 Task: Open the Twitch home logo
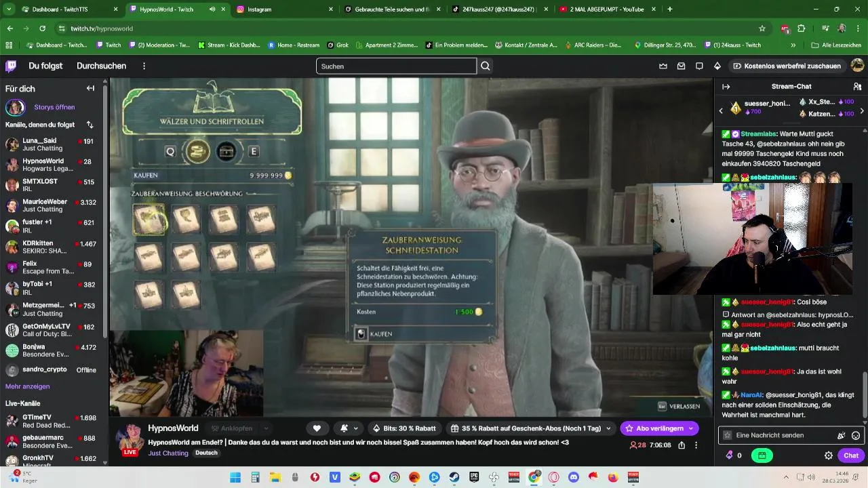click(x=11, y=66)
